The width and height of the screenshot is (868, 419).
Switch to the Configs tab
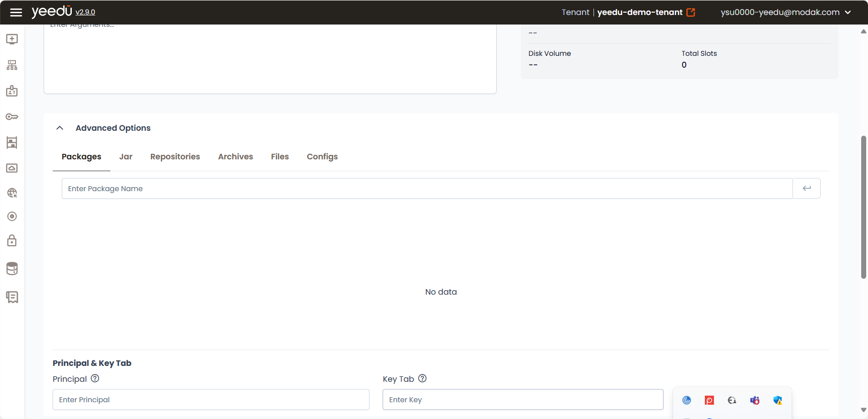pos(322,157)
